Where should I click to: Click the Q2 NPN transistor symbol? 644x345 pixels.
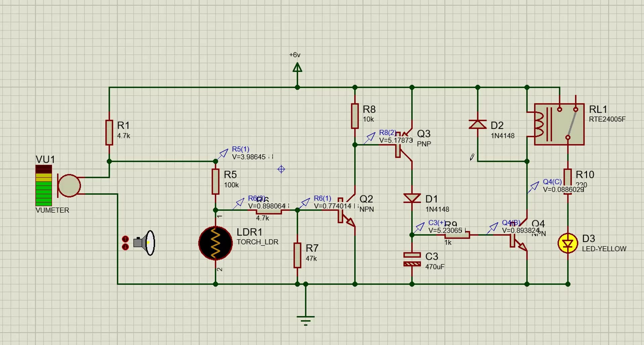click(347, 210)
